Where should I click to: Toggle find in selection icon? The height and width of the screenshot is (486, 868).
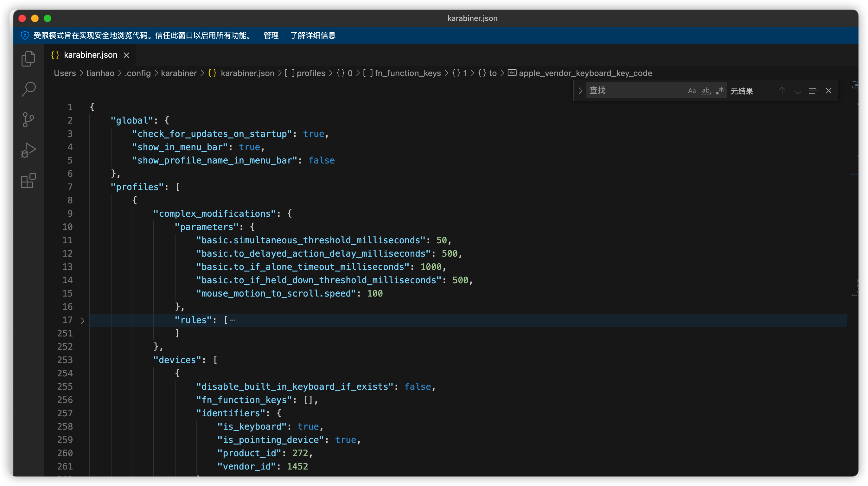click(813, 91)
